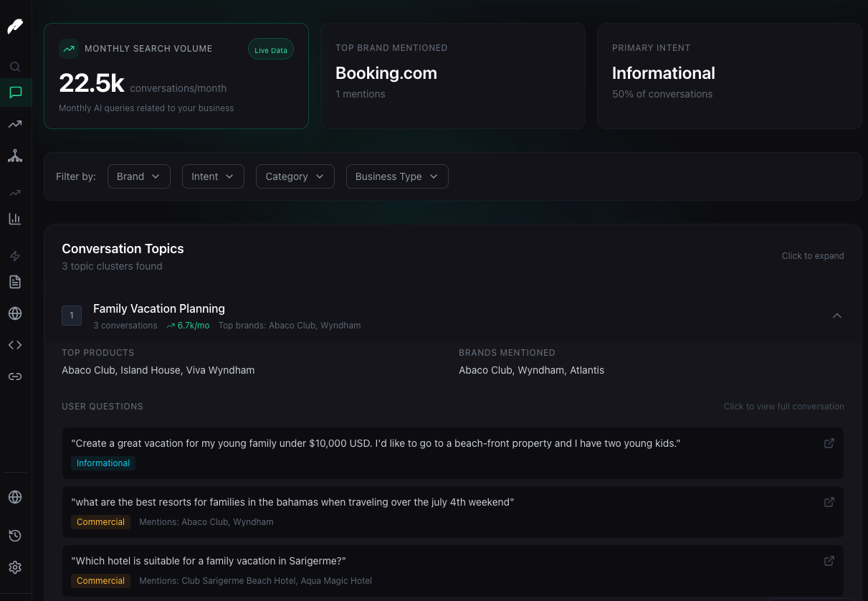Select the code brackets icon
Viewport: 868px width, 601px height.
pos(15,345)
